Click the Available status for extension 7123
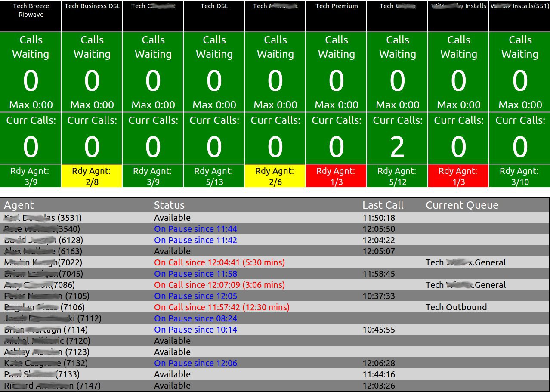Viewport: 550px width, 392px height. [x=172, y=352]
